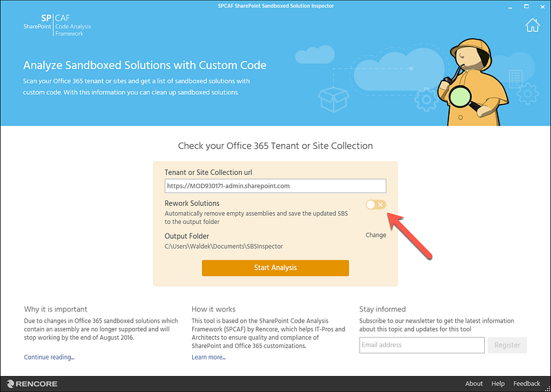Minimize the SPCAF window
Screen dimensions: 551x392
(x=510, y=6)
